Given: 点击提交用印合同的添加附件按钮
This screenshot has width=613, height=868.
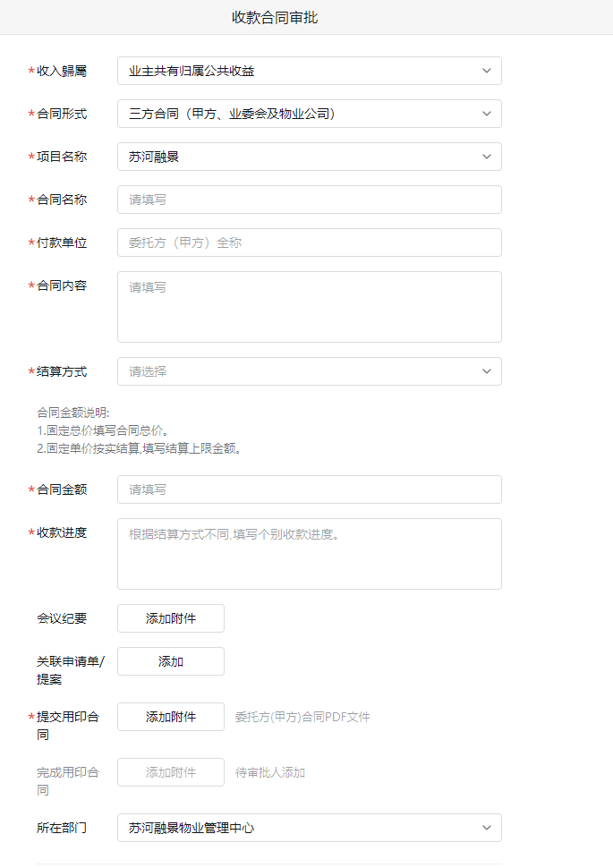Looking at the screenshot, I should pos(170,717).
